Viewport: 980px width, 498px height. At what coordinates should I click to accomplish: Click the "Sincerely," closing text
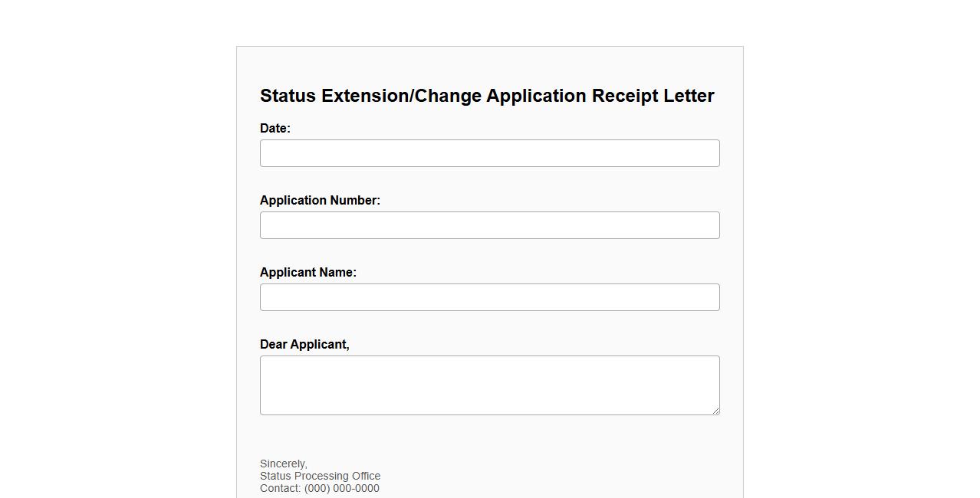[x=284, y=464]
